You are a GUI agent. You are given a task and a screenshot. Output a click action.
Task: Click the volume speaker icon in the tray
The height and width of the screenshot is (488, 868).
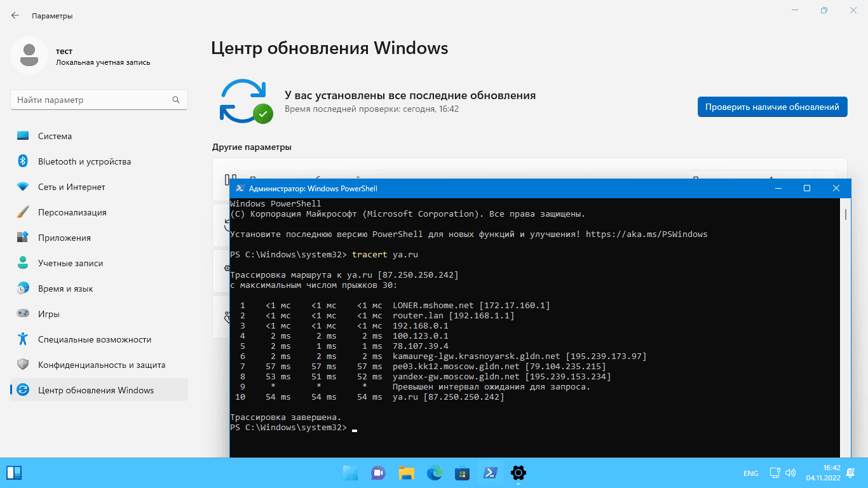(x=790, y=473)
